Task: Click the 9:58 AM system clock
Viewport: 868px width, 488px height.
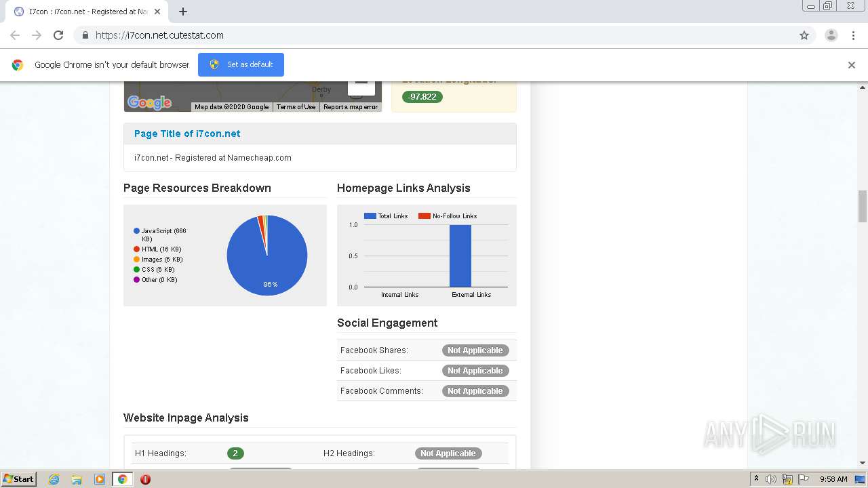Action: tap(833, 479)
